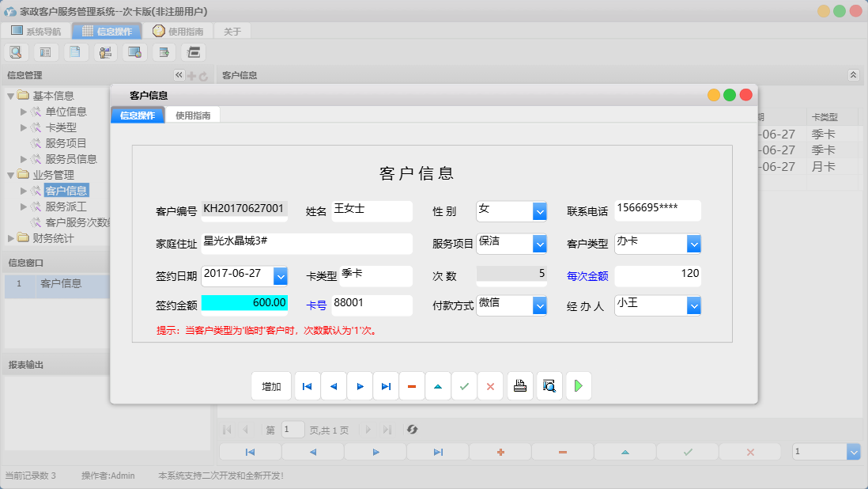
Task: Confirm changes with the green checkmark icon
Action: [464, 386]
